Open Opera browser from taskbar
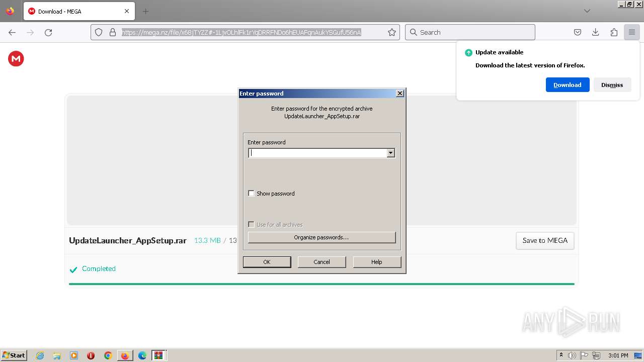This screenshot has height=362, width=644. click(91, 355)
